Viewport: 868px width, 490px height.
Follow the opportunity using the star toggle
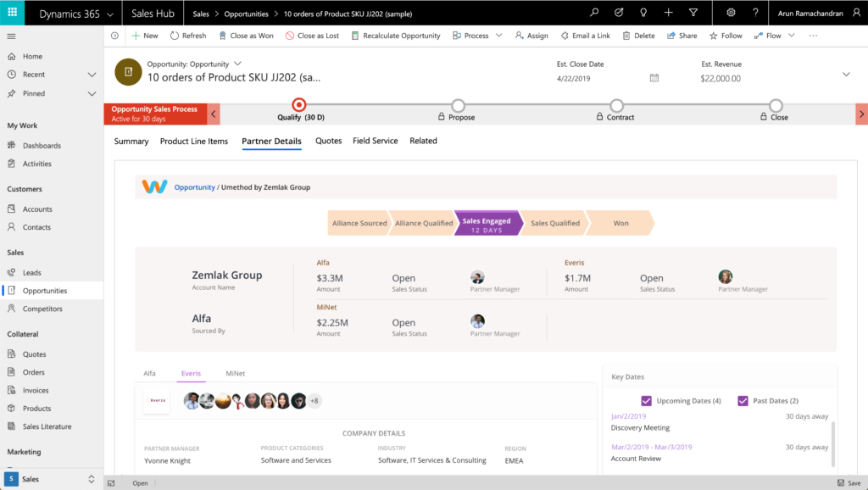pyautogui.click(x=725, y=36)
